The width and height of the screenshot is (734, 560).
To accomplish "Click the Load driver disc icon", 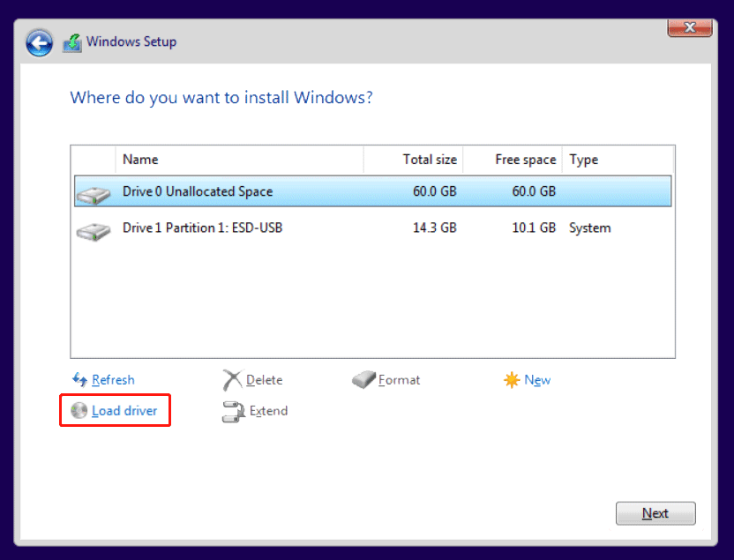I will [x=79, y=410].
